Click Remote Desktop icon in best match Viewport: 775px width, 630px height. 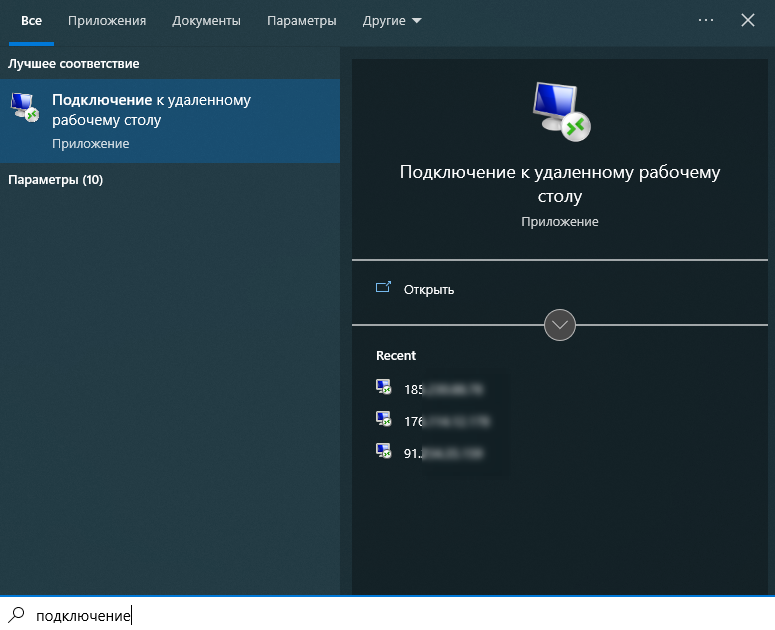(x=25, y=107)
